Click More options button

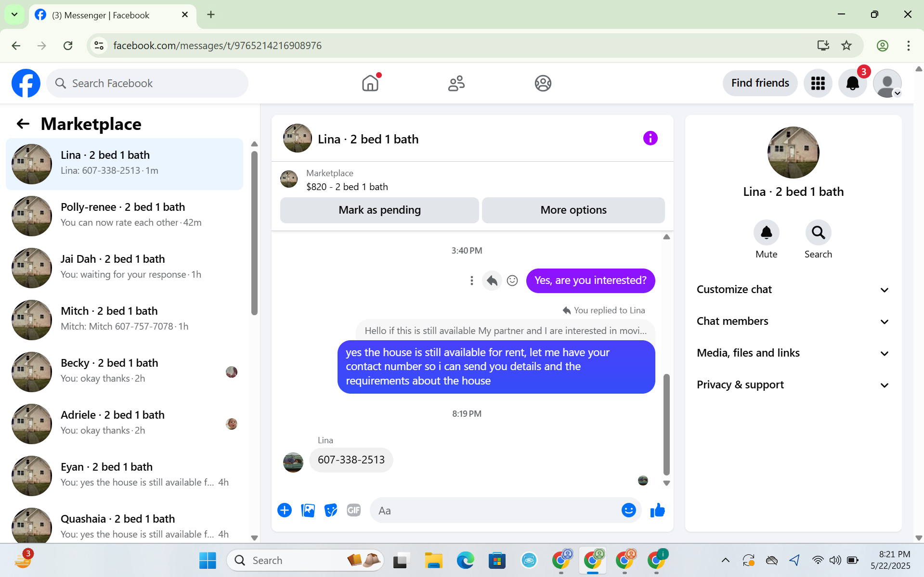click(x=573, y=210)
